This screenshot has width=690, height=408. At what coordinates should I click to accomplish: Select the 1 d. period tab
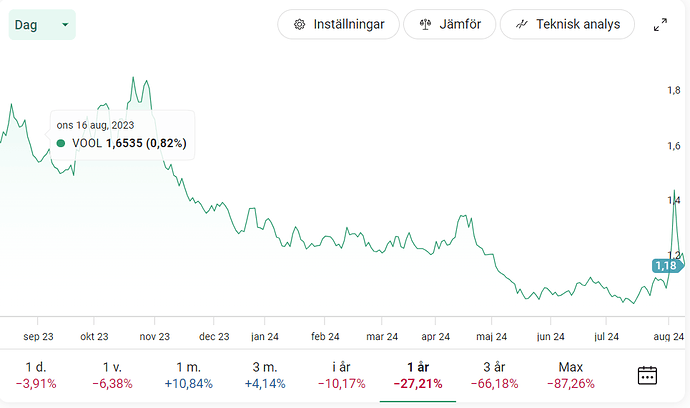coord(36,375)
